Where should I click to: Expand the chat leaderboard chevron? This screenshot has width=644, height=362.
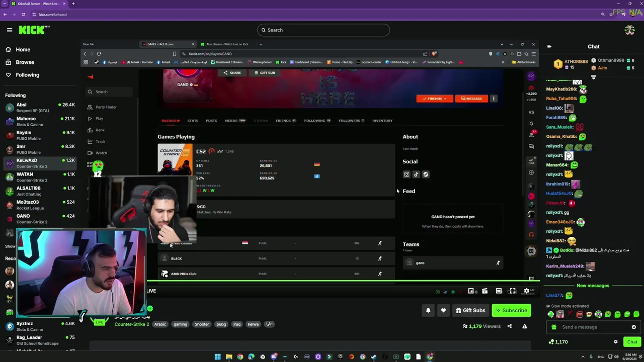click(593, 77)
